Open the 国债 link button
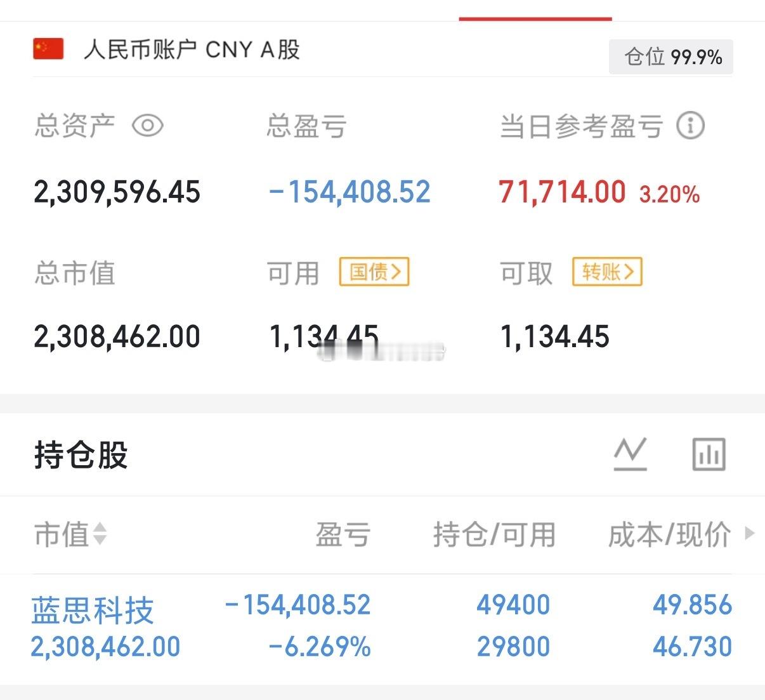 pyautogui.click(x=374, y=272)
